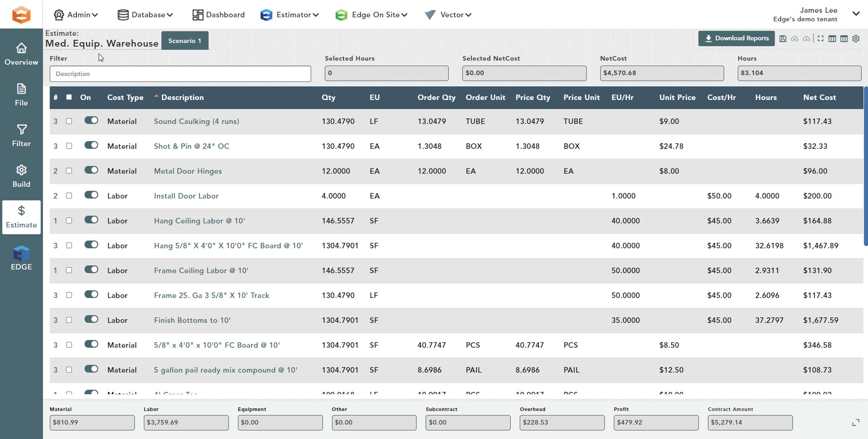This screenshot has width=868, height=439.
Task: Check the Metal Door Hinges checkbox
Action: tap(69, 170)
